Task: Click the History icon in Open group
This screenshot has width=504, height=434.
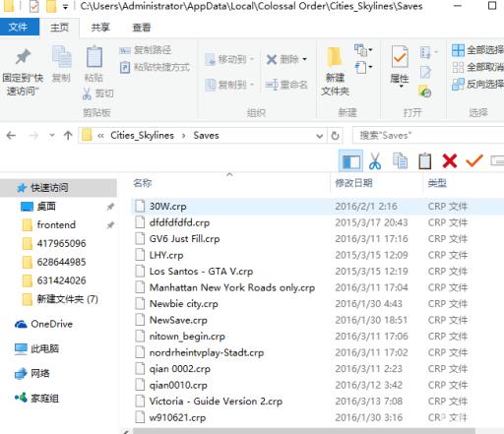Action: click(x=425, y=92)
